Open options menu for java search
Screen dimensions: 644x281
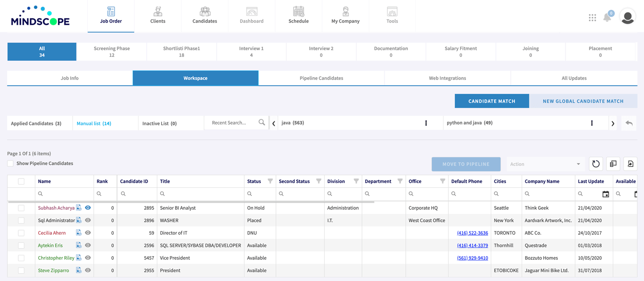pyautogui.click(x=426, y=123)
